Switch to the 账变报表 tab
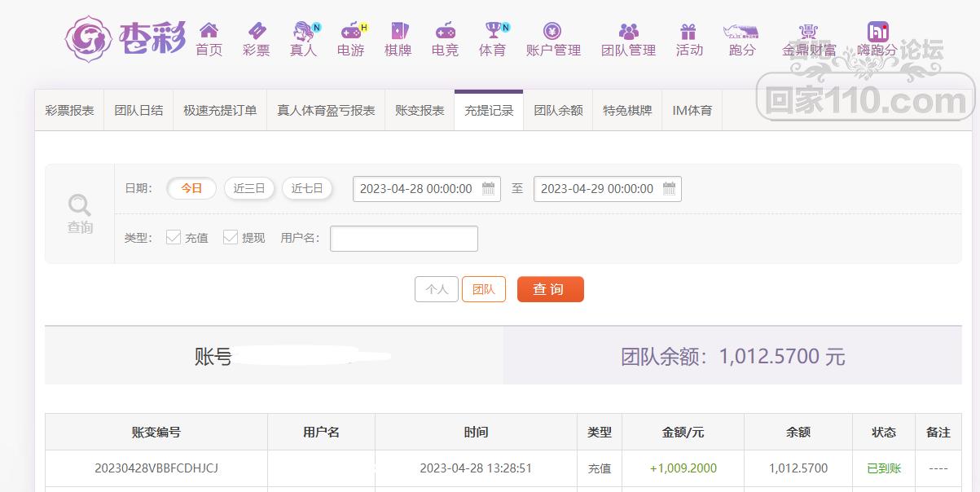Viewport: 980px width, 492px height. tap(420, 110)
